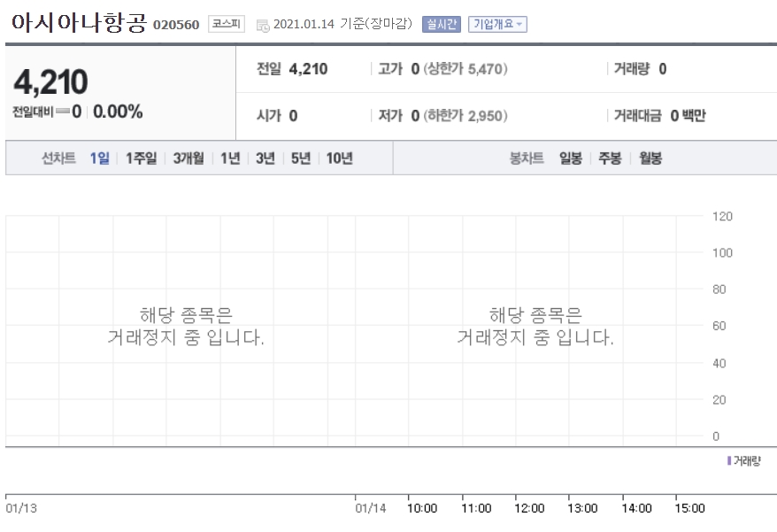Switch to 주봉 weekly candle chart

pos(610,158)
